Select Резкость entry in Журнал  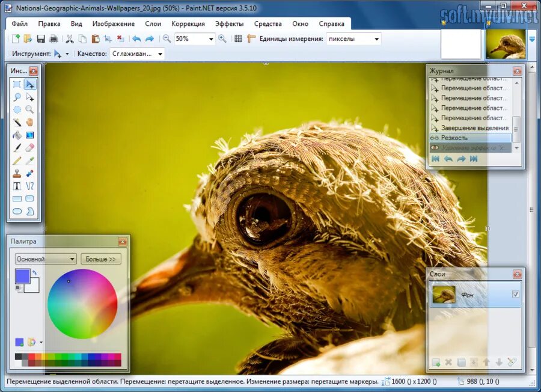[x=470, y=138]
